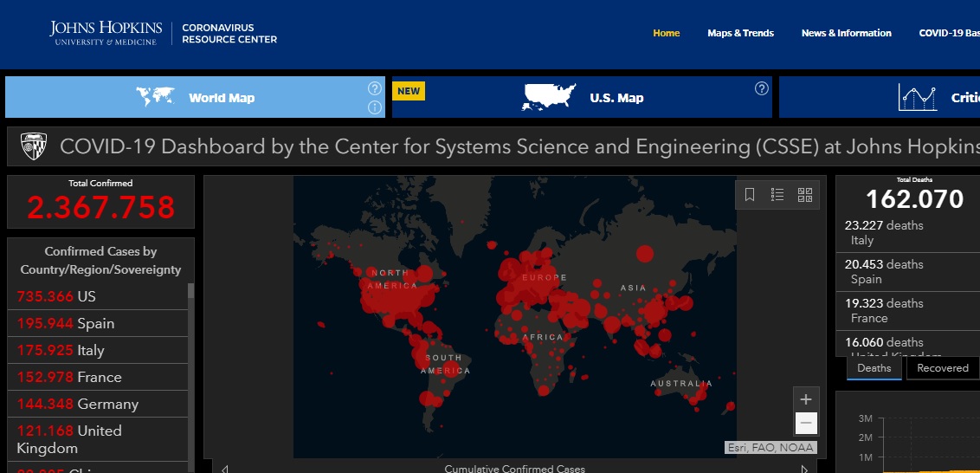Click the NEW badge on U.S. Map
Image resolution: width=980 pixels, height=473 pixels.
pyautogui.click(x=409, y=91)
